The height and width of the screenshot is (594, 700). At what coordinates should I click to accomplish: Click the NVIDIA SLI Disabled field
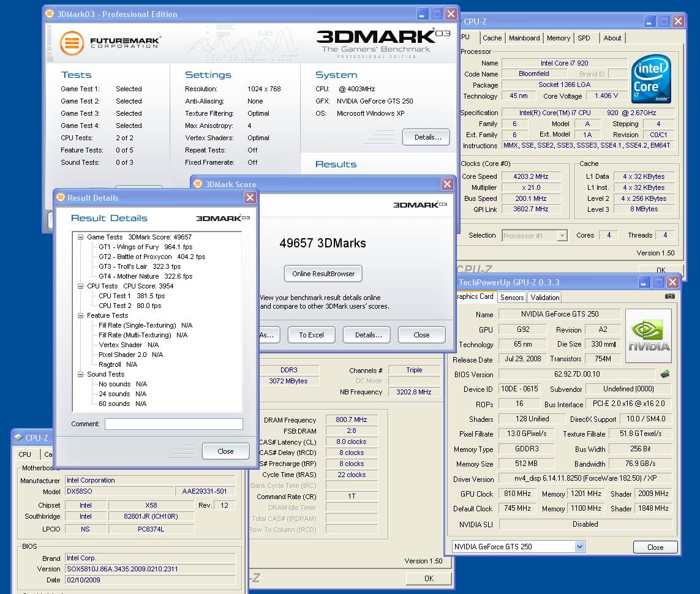click(x=585, y=524)
